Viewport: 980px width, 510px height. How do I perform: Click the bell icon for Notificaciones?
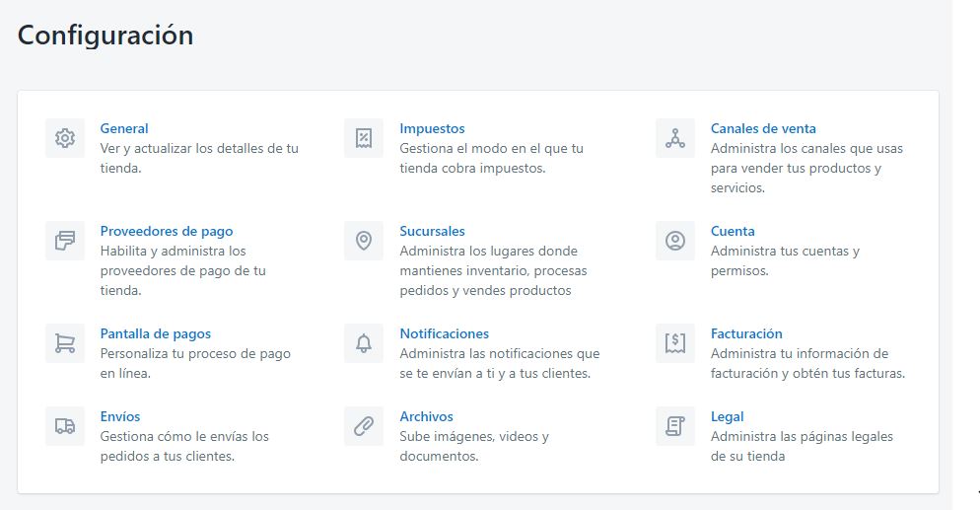[364, 343]
